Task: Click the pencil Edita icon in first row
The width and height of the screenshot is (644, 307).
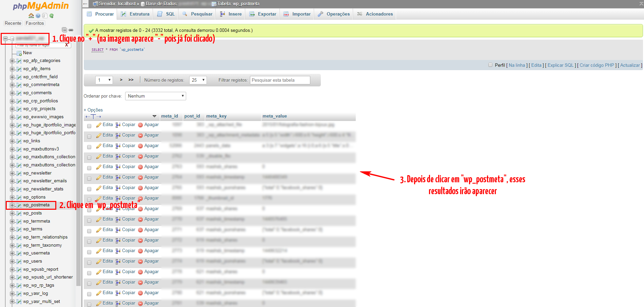Action: (99, 125)
